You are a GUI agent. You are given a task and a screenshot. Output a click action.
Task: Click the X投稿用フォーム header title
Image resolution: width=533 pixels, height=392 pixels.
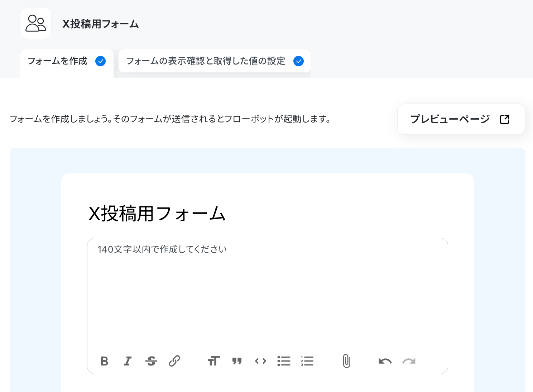point(101,24)
